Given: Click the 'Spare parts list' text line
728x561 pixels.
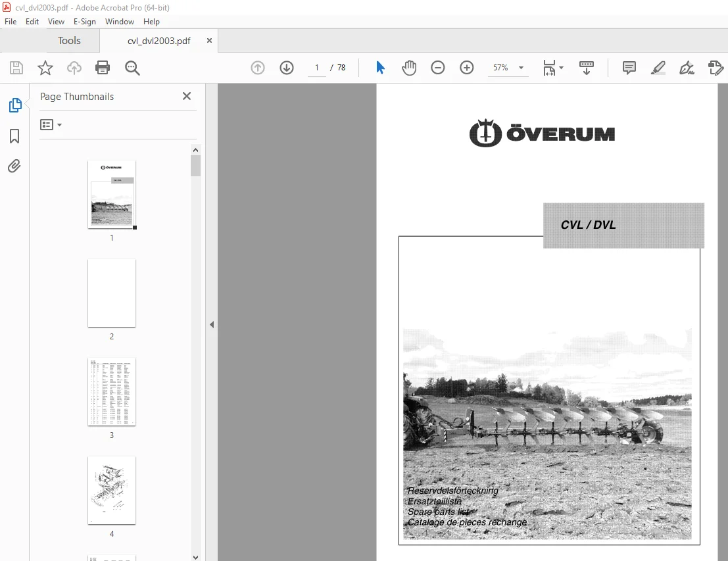Looking at the screenshot, I should point(439,512).
